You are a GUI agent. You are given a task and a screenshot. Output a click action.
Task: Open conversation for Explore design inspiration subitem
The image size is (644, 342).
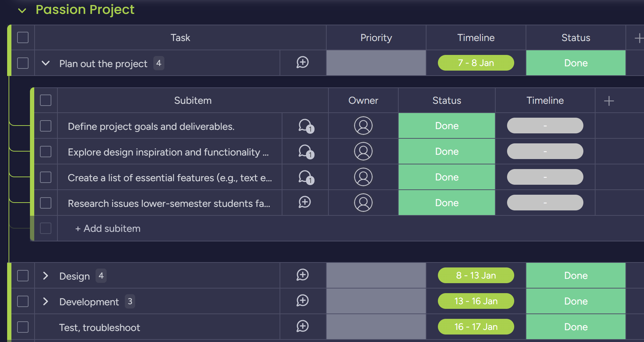306,152
